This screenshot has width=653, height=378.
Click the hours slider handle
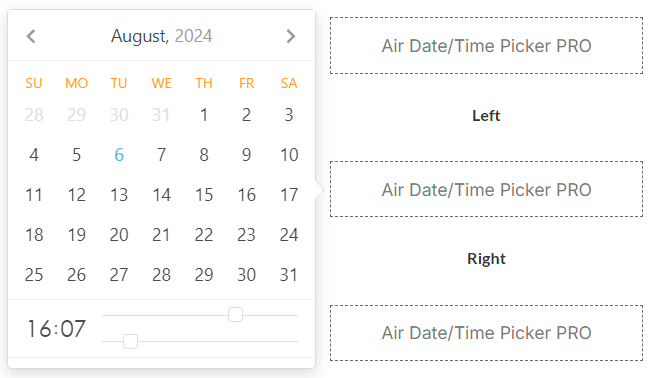[x=235, y=315]
